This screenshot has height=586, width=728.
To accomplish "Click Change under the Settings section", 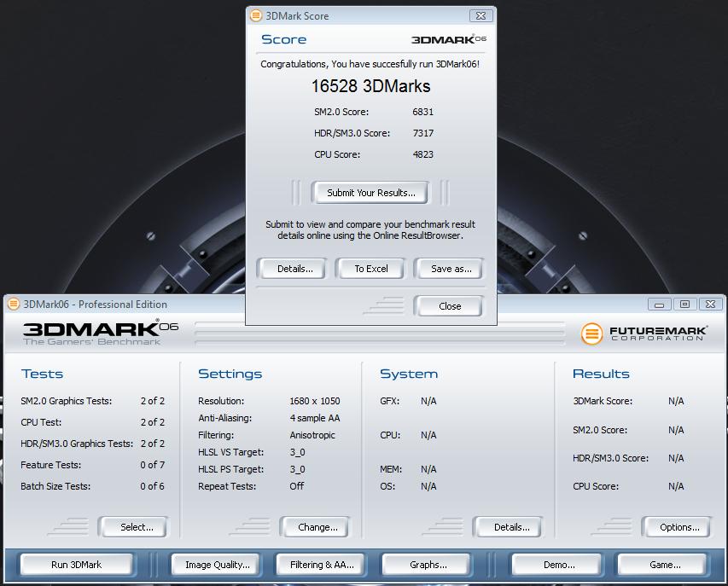I will pos(317,527).
